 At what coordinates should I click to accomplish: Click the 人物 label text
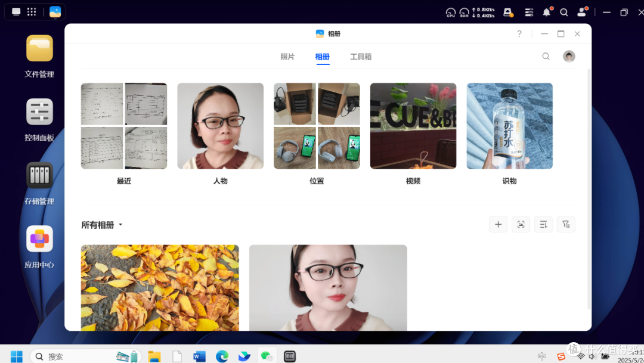point(221,181)
